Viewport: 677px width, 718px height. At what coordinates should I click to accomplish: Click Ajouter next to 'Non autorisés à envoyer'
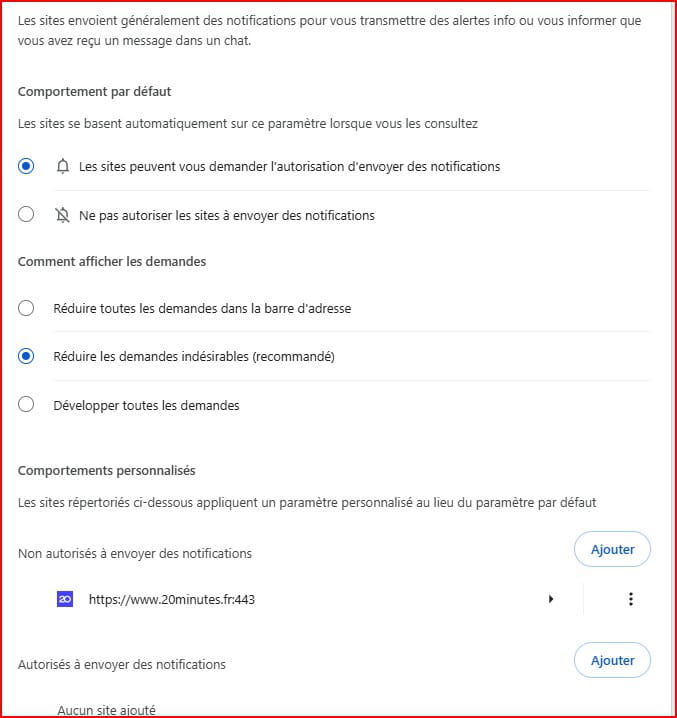click(612, 549)
